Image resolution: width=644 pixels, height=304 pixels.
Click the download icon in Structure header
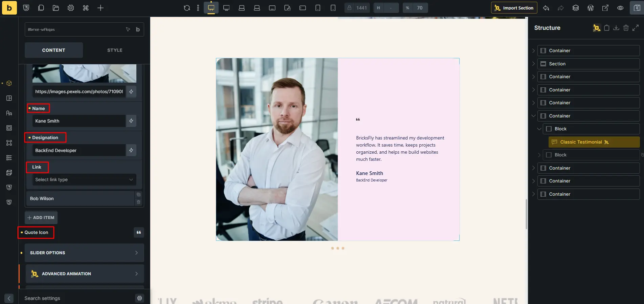click(616, 28)
